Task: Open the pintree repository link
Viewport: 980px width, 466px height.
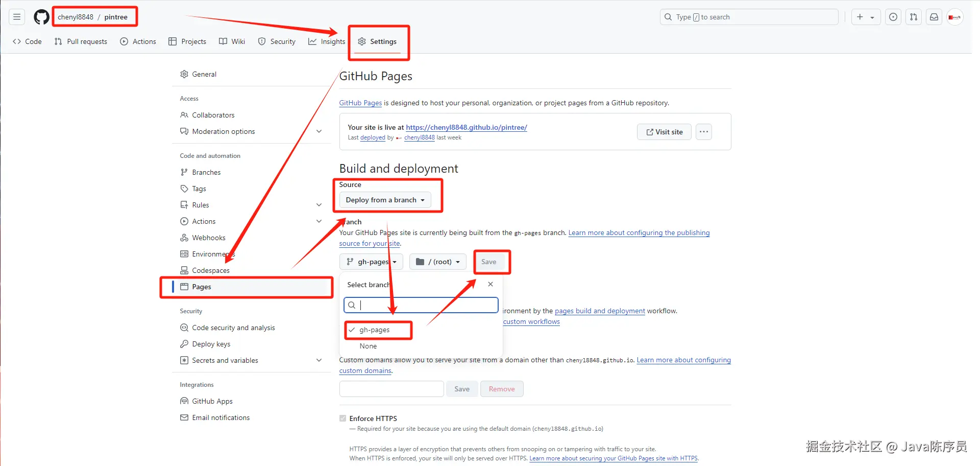Action: click(x=116, y=17)
